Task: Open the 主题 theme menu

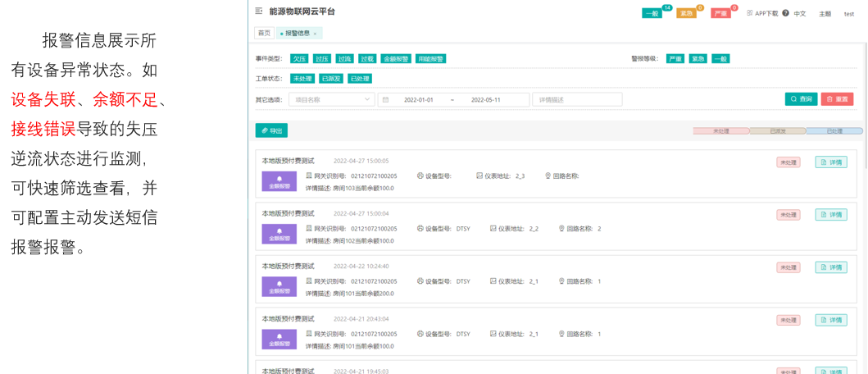Action: pos(825,14)
